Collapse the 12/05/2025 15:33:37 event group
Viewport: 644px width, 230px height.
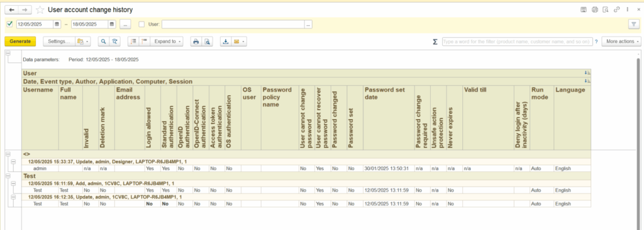tap(13, 162)
